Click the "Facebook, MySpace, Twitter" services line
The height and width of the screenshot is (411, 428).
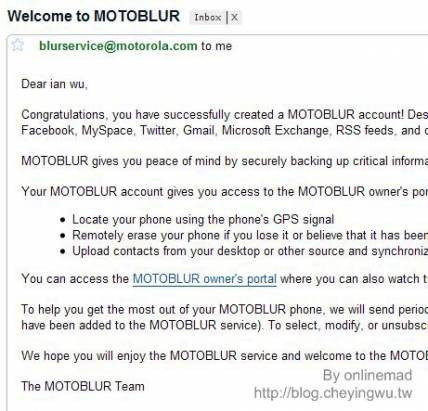(x=225, y=130)
